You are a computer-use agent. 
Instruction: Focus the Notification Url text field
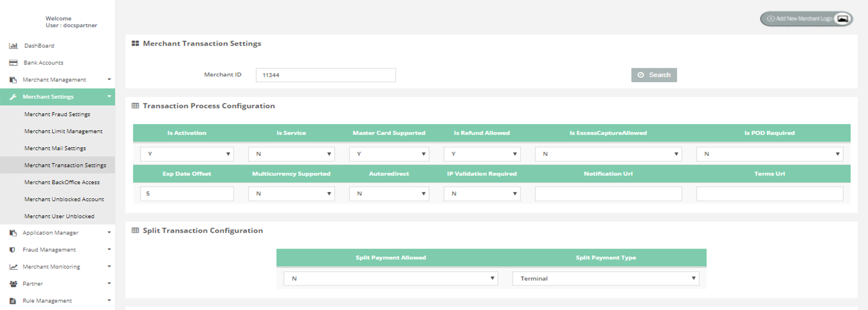coord(608,194)
